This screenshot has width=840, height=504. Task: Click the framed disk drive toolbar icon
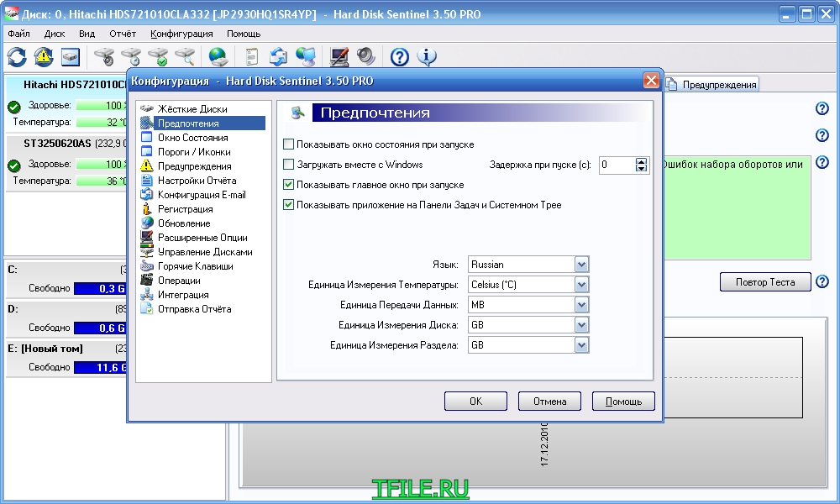click(71, 56)
